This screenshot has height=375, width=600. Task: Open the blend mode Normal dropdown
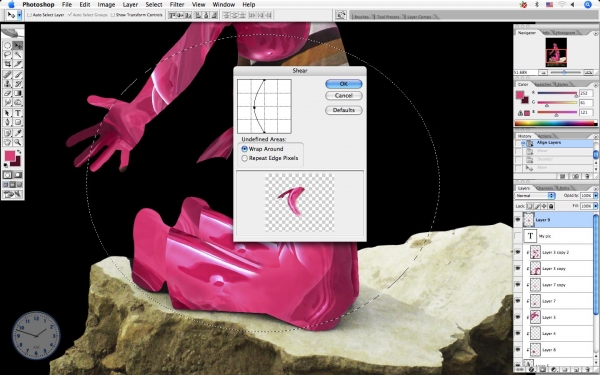[x=535, y=196]
